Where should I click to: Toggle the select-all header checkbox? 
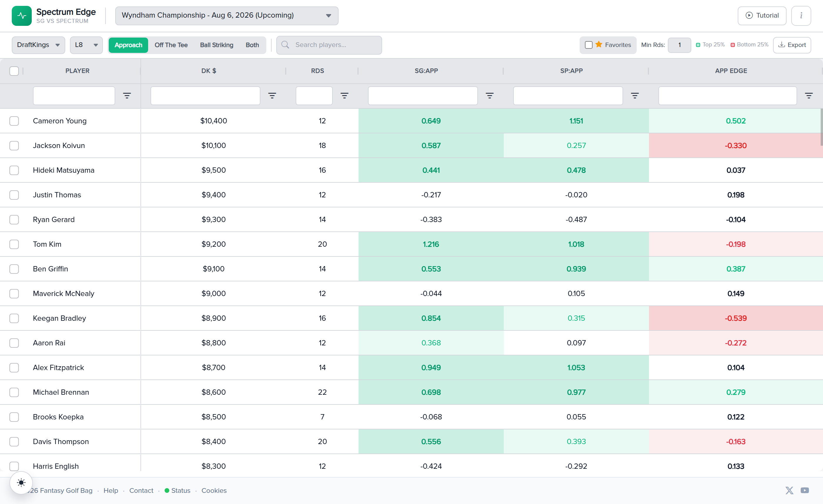coord(14,71)
